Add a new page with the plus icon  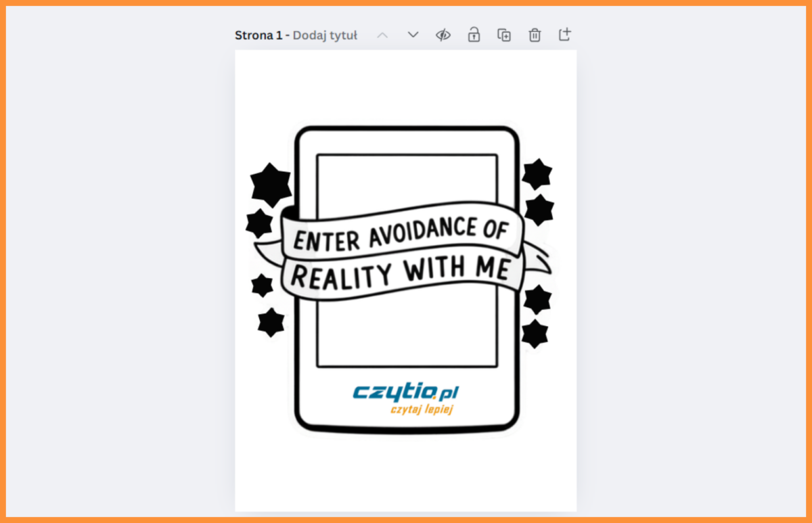565,35
